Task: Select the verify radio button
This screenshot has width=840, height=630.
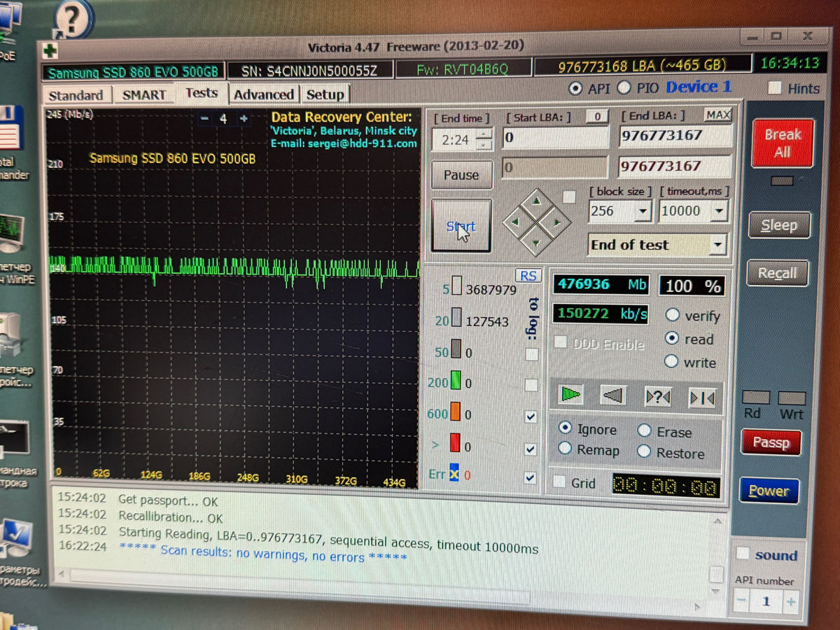Action: click(x=672, y=315)
